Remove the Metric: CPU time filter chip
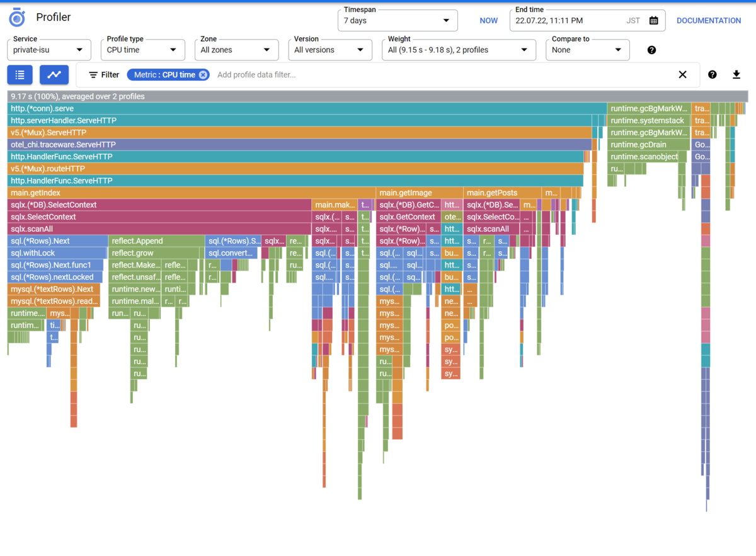Screen dimensions: 756x556 203,75
